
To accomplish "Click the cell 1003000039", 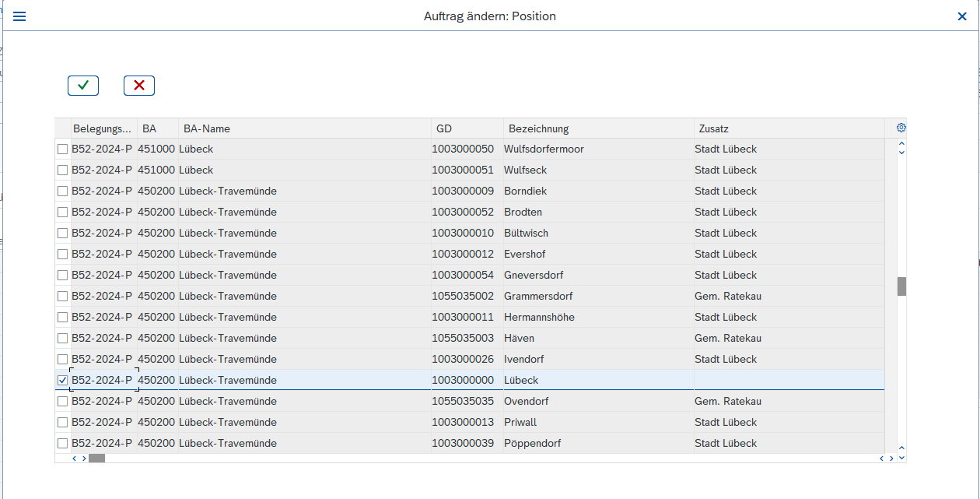I will coord(467,444).
